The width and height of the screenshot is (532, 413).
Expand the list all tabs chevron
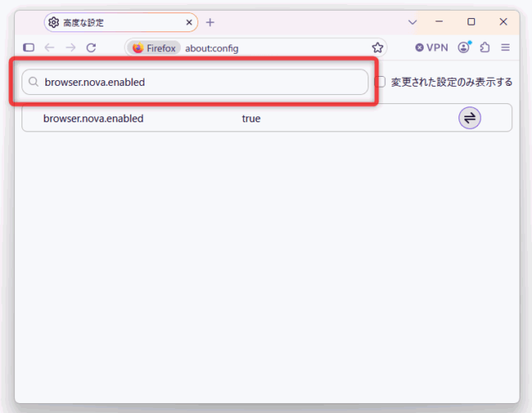coord(412,22)
